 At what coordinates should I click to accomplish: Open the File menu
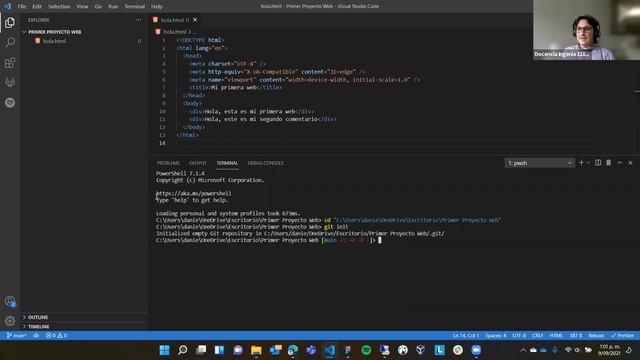[22, 7]
